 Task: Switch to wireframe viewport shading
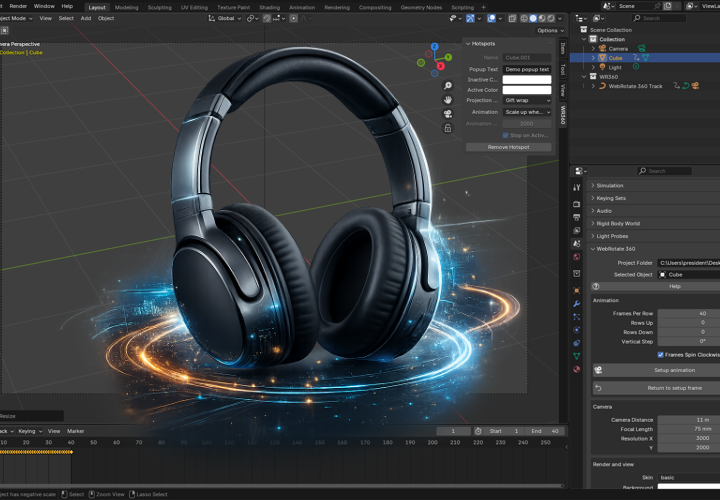click(524, 18)
